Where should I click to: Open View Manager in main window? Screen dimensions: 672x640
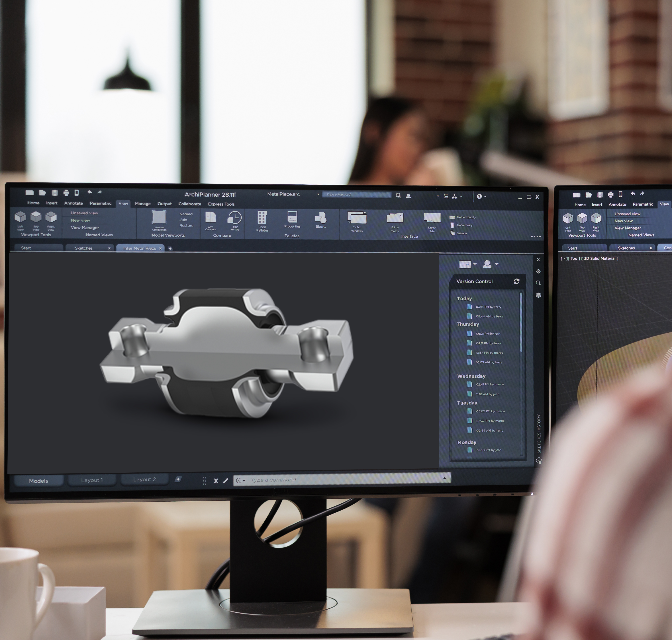(x=85, y=228)
